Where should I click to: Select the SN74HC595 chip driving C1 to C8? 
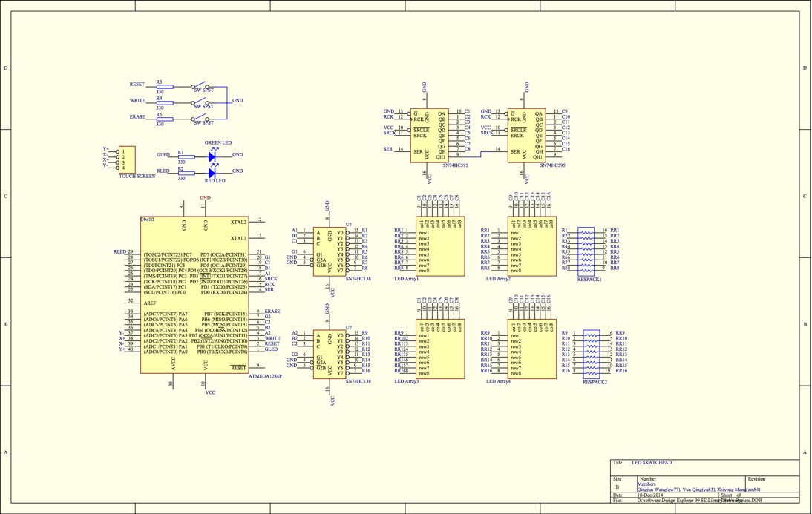point(429,135)
